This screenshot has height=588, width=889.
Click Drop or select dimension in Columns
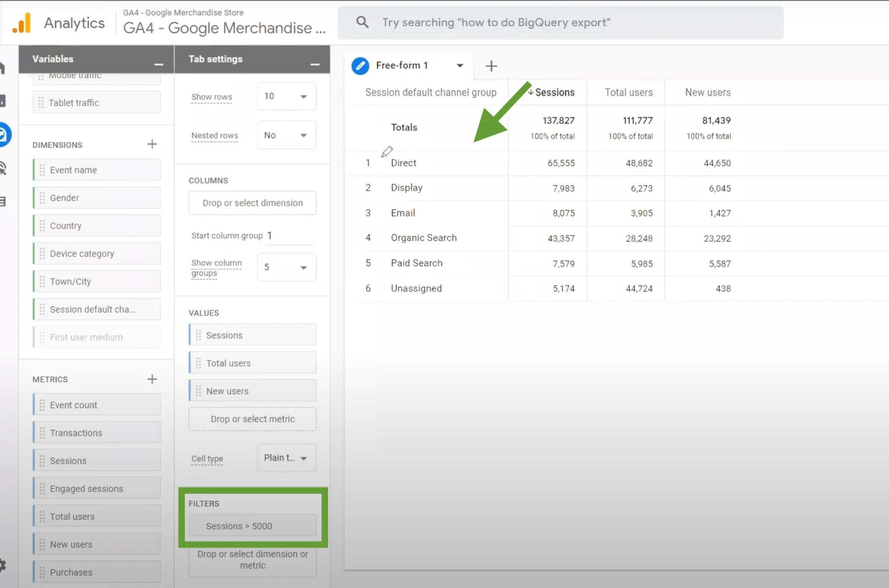click(x=252, y=203)
